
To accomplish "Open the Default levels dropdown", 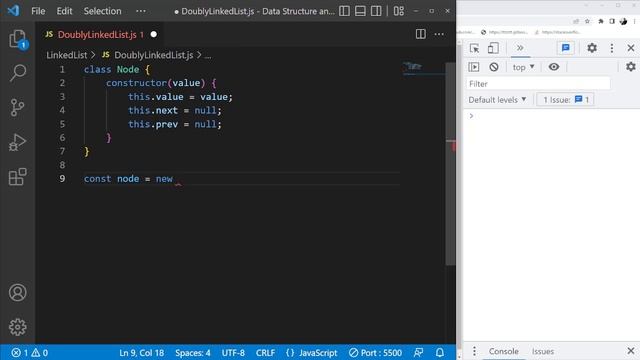I will 497,100.
